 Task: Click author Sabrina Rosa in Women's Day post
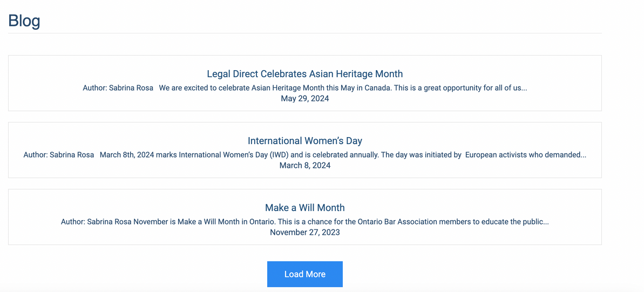pyautogui.click(x=71, y=154)
